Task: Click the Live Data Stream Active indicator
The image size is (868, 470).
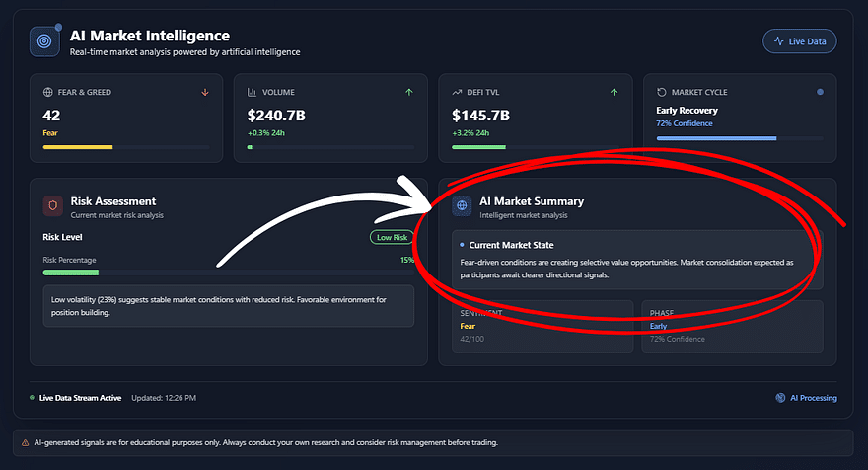Action: pyautogui.click(x=80, y=398)
